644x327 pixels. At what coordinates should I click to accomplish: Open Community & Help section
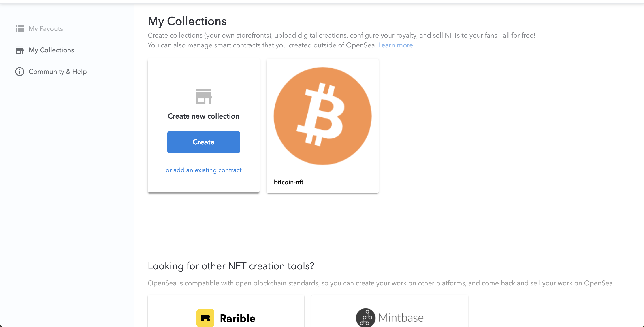58,72
